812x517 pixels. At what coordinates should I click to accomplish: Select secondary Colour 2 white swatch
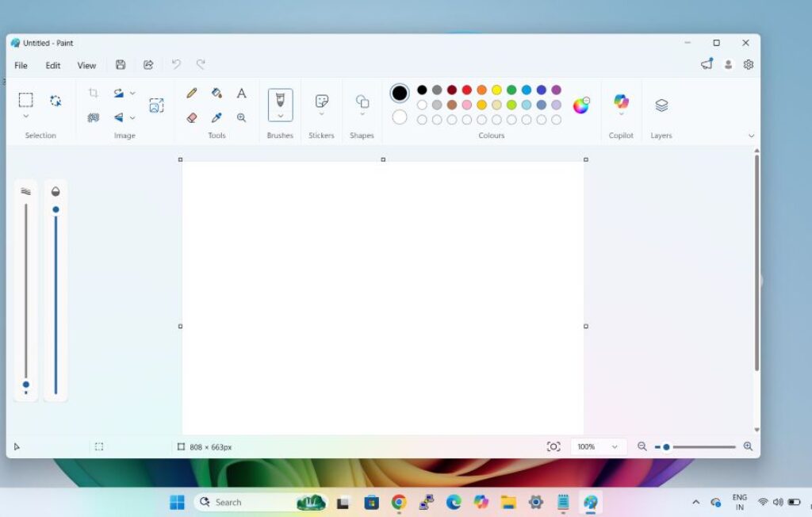[400, 117]
